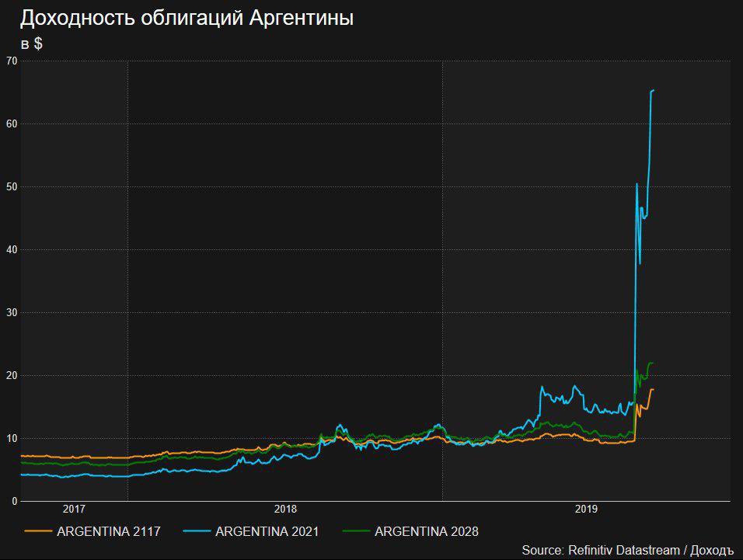Click the 2018 x-axis label
This screenshot has height=560, width=743.
(x=285, y=509)
